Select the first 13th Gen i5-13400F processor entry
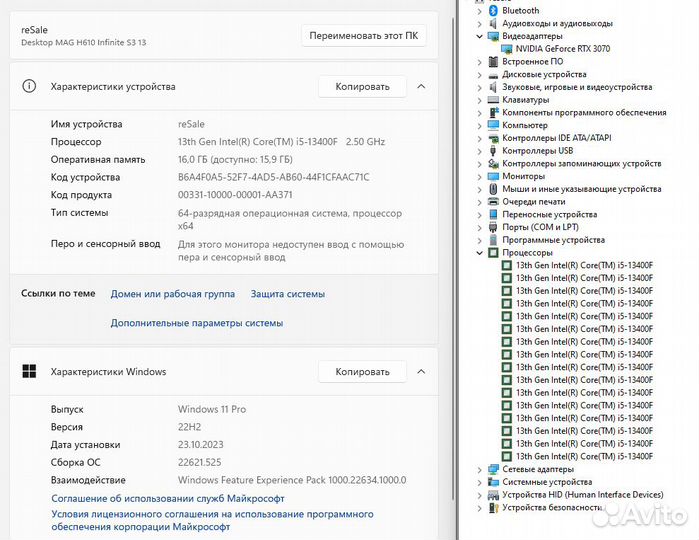699x540 pixels. [584, 265]
